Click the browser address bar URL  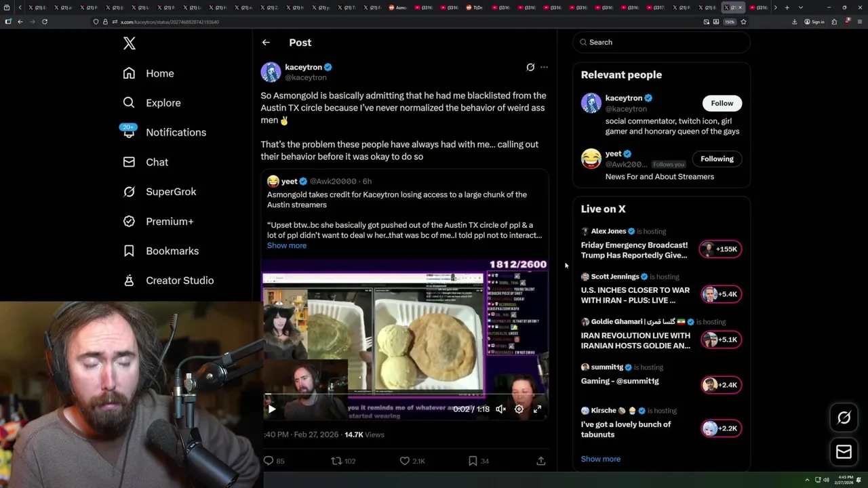[x=170, y=22]
